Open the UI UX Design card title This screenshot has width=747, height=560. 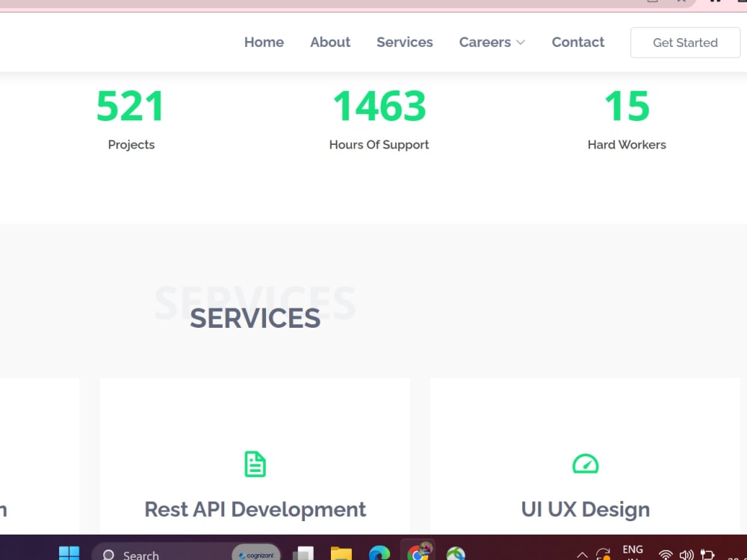tap(585, 509)
